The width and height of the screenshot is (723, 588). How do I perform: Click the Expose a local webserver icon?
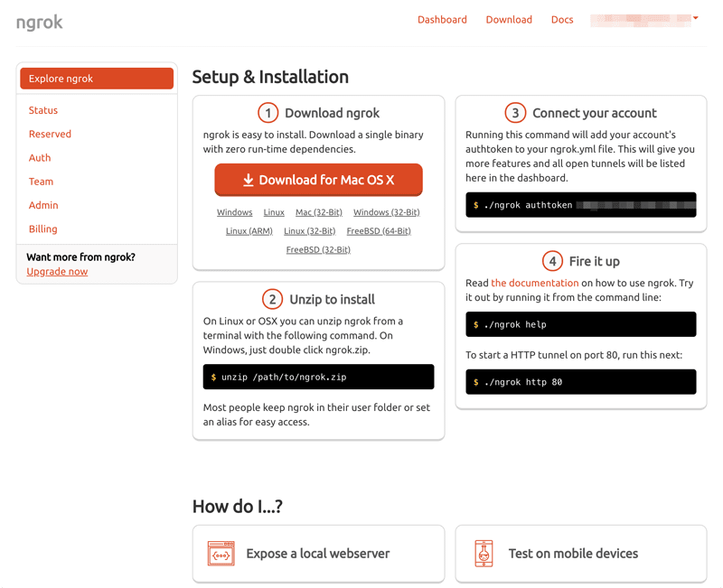click(221, 553)
